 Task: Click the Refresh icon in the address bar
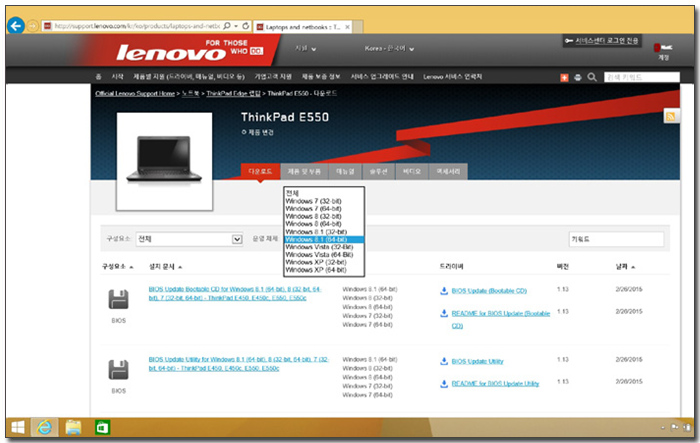(246, 26)
